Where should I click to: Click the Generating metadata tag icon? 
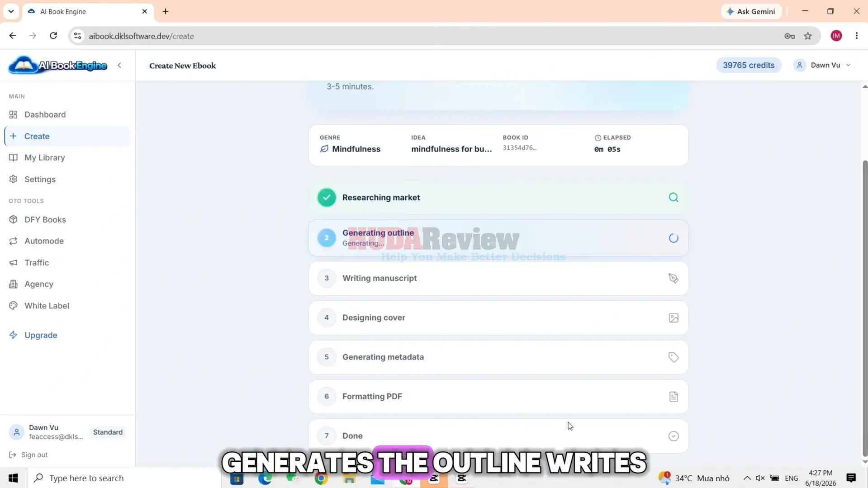tap(673, 357)
